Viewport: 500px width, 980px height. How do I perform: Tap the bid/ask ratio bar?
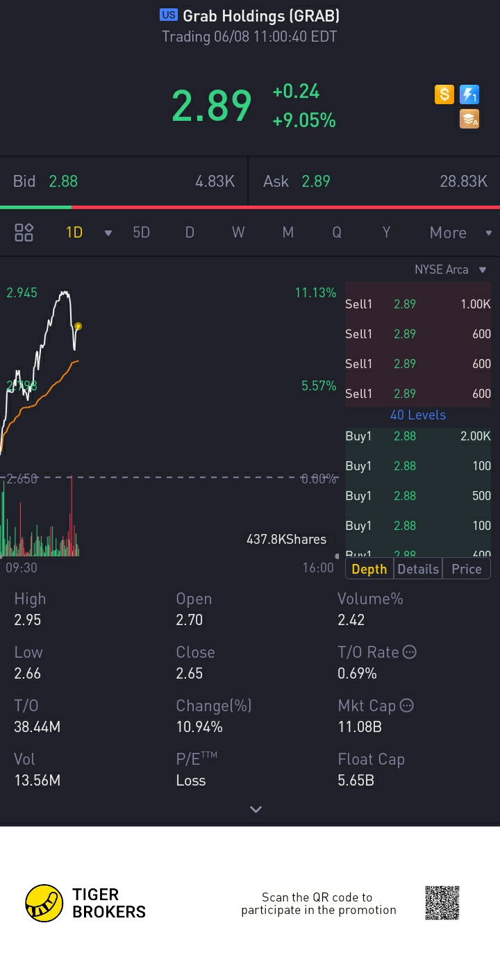[x=250, y=207]
